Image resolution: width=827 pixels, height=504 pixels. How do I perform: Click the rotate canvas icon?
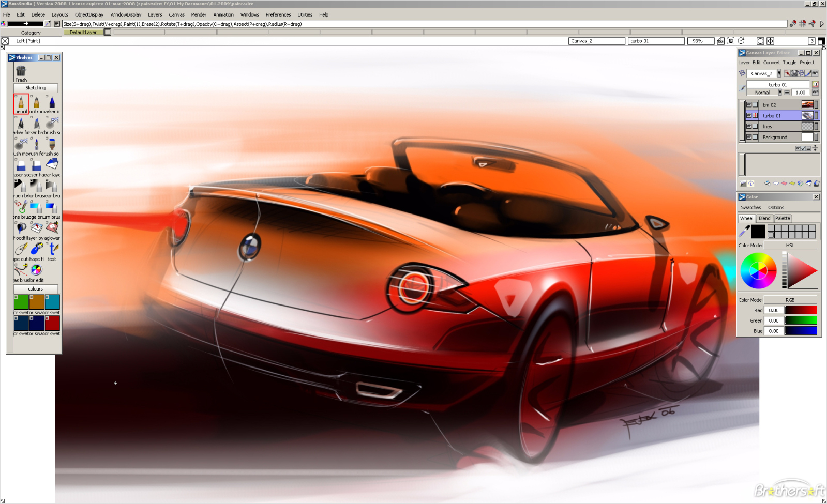click(x=741, y=41)
